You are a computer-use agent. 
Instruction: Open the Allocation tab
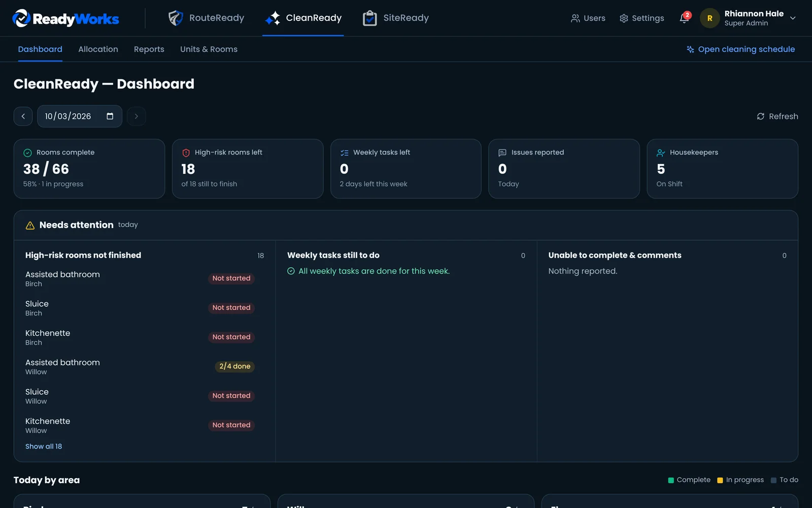coord(98,49)
